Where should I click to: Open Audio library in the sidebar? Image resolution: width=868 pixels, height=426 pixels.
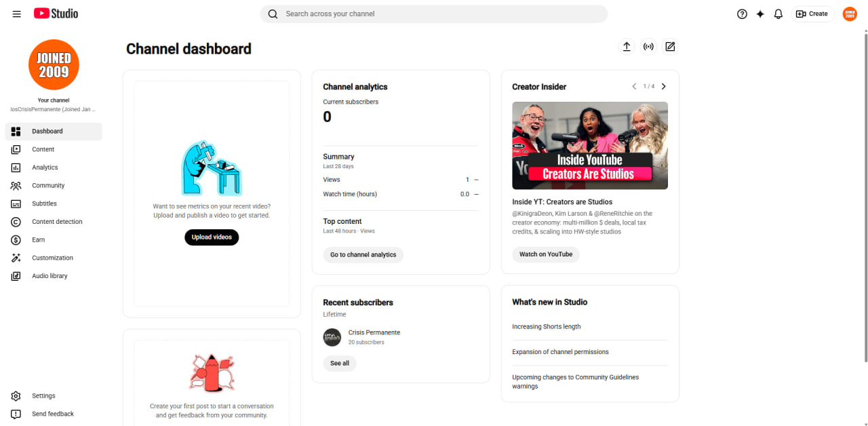(54, 276)
